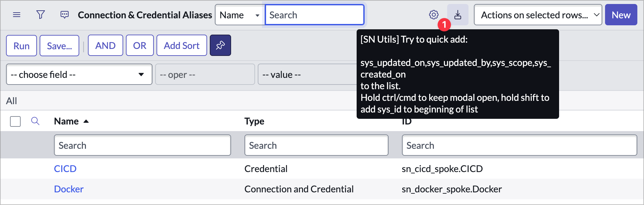The width and height of the screenshot is (644, 205).
Task: Click the Type column header
Action: coord(254,121)
